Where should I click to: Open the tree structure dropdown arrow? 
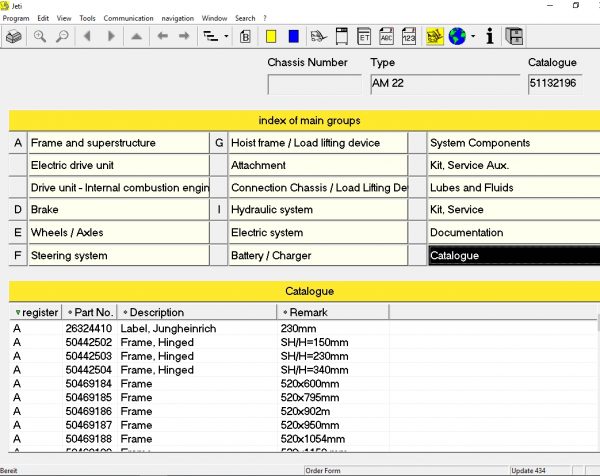tap(226, 37)
